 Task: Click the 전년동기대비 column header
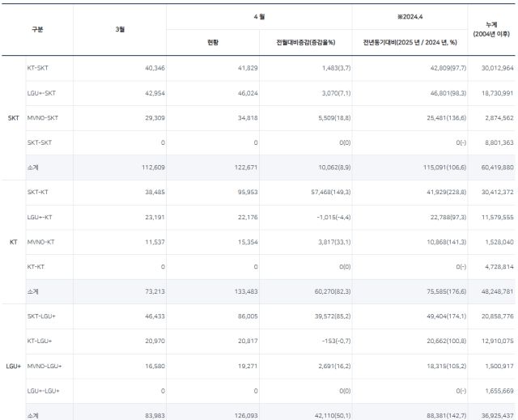410,42
